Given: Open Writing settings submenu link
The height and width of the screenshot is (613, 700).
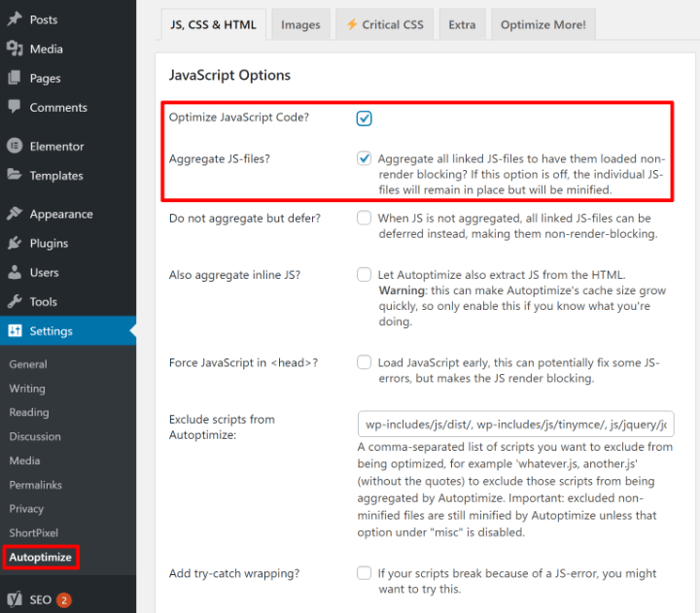Looking at the screenshot, I should tap(27, 389).
